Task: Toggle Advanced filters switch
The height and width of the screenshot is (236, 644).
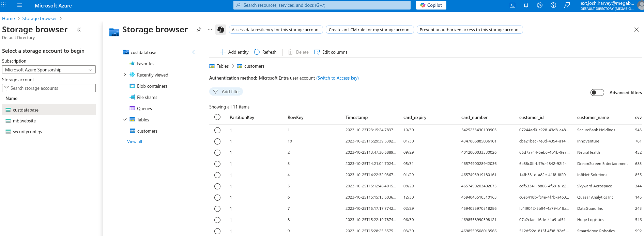Action: [597, 92]
